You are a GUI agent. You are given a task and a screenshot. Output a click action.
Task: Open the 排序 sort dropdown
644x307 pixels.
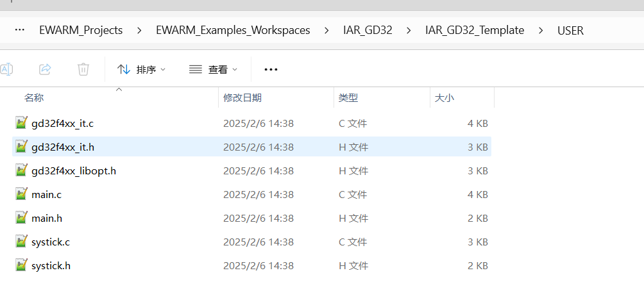point(141,69)
